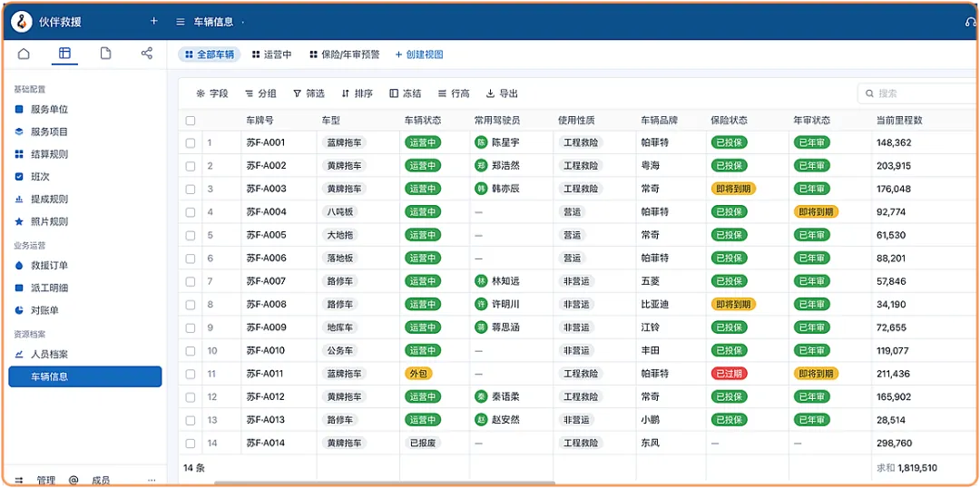This screenshot has height=488, width=980.
Task: Click driver avatar 陈星宇
Action: [x=481, y=142]
